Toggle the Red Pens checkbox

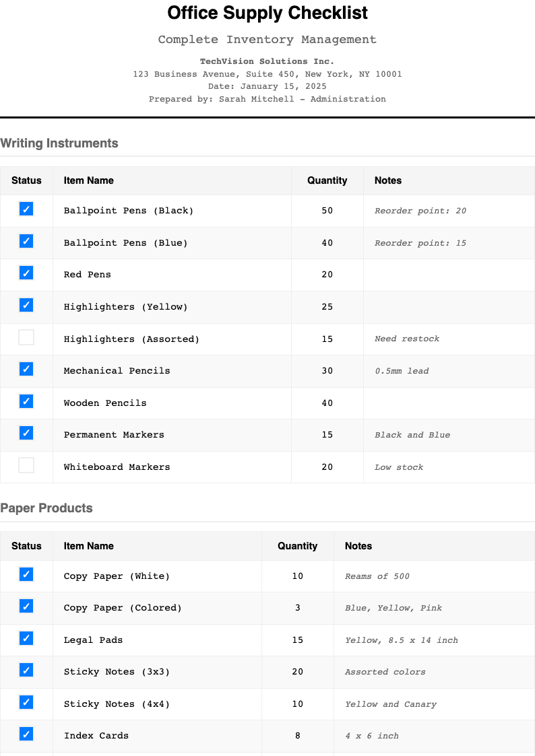pyautogui.click(x=26, y=273)
